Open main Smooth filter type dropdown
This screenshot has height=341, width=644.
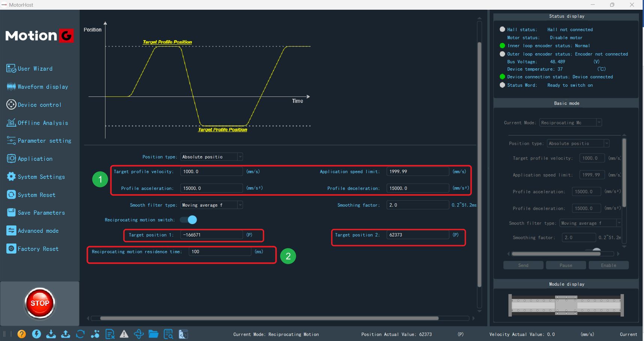[x=212, y=205]
